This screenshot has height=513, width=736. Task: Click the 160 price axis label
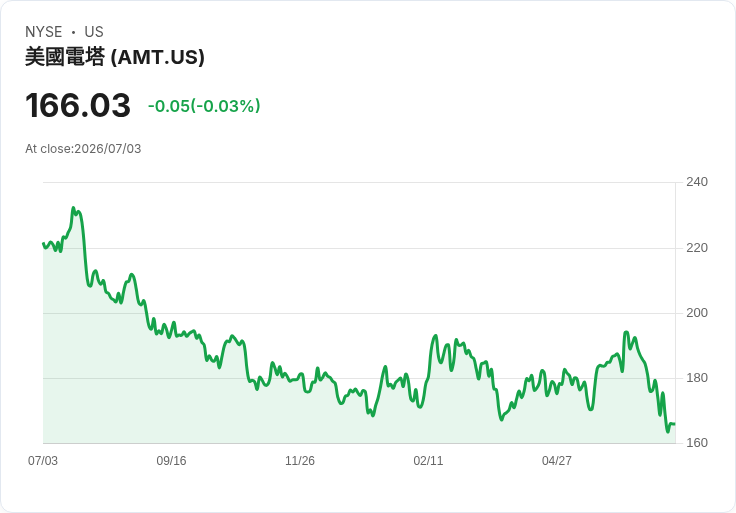pyautogui.click(x=697, y=443)
